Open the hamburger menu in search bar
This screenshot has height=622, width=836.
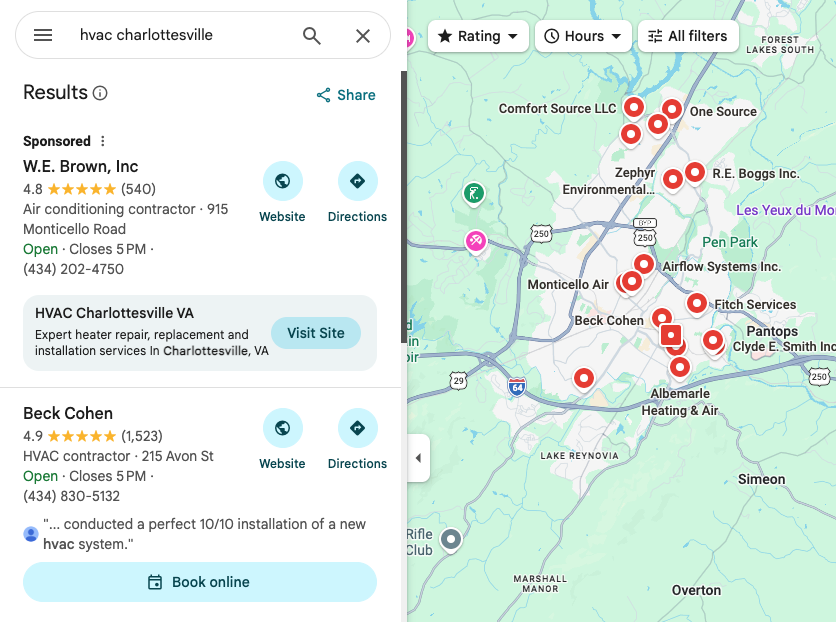pos(43,36)
